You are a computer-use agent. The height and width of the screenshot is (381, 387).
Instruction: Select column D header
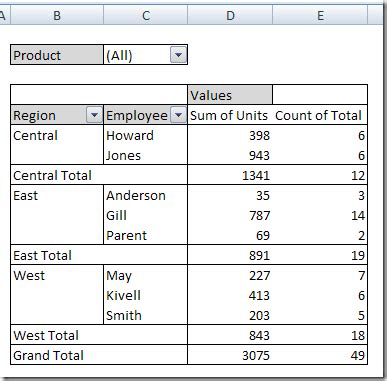click(230, 15)
